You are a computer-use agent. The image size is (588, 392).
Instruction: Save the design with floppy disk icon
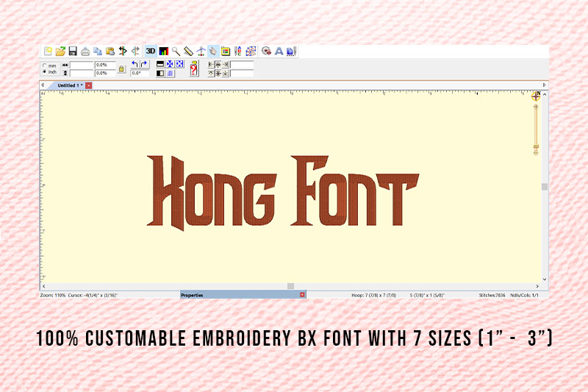[73, 51]
